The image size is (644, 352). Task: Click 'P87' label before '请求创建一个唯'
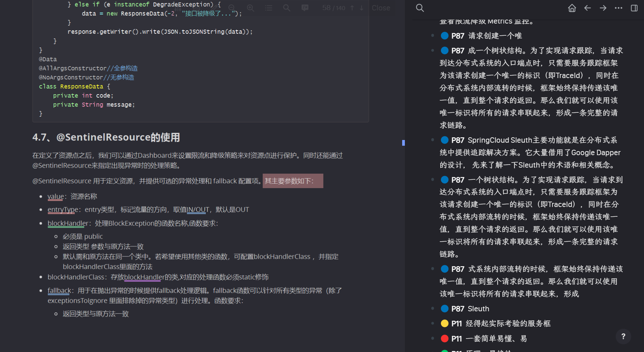(x=458, y=36)
